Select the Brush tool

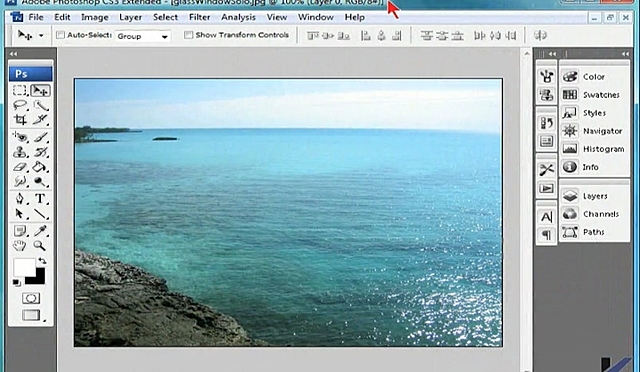[x=40, y=137]
